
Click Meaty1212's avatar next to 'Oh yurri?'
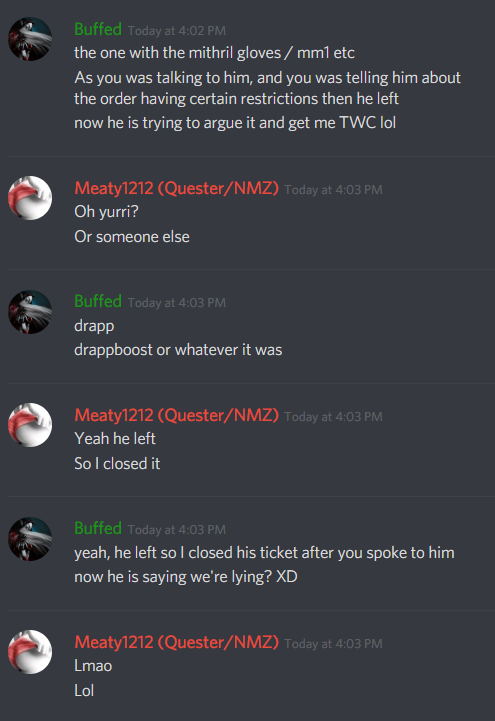point(30,198)
